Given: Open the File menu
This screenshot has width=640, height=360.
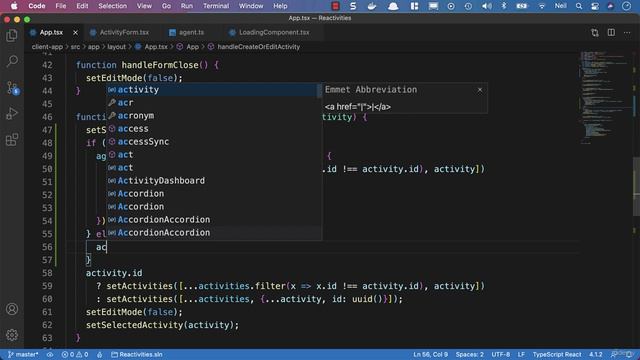Looking at the screenshot, I should tap(61, 6).
